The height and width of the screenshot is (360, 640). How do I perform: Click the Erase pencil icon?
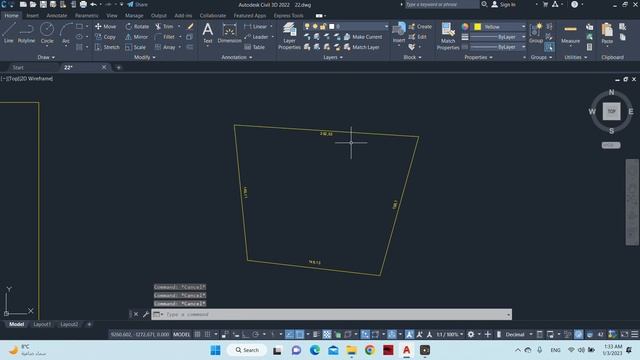tap(190, 27)
